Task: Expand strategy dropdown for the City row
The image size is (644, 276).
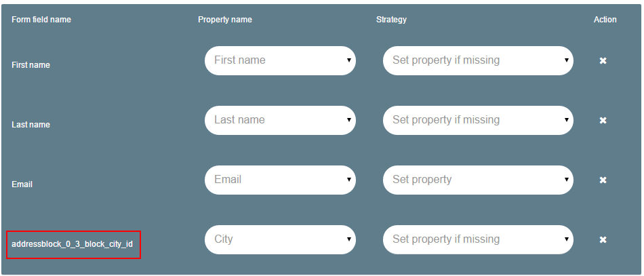Action: [478, 239]
